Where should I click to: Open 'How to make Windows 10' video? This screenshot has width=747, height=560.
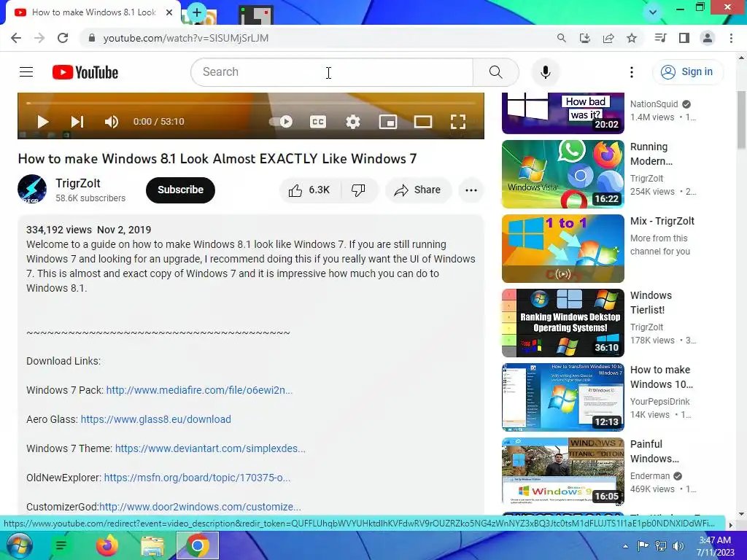(562, 397)
